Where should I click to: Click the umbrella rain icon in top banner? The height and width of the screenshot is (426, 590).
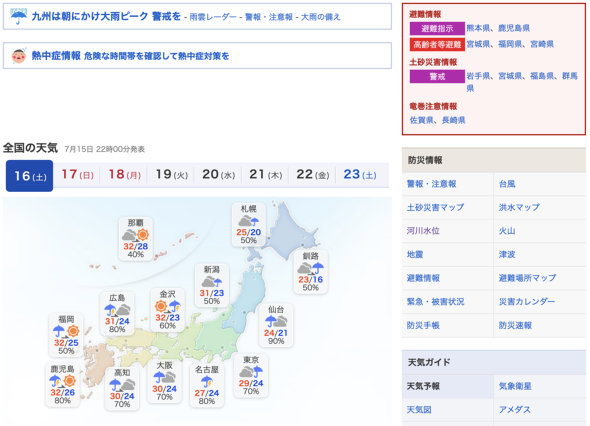18,16
